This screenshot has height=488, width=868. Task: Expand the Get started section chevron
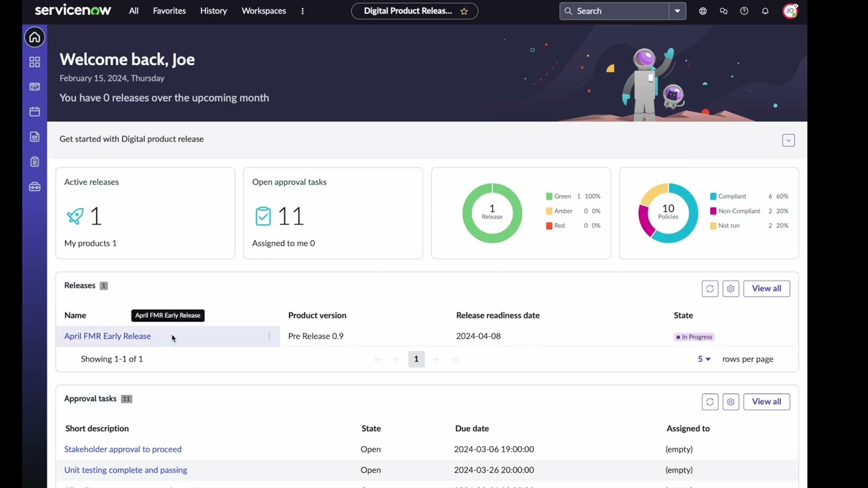788,140
